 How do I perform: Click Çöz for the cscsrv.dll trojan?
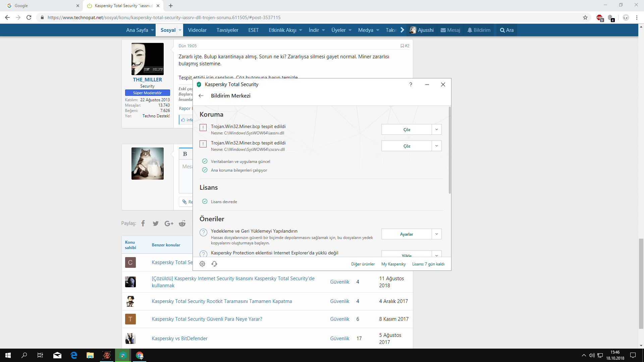(x=407, y=146)
